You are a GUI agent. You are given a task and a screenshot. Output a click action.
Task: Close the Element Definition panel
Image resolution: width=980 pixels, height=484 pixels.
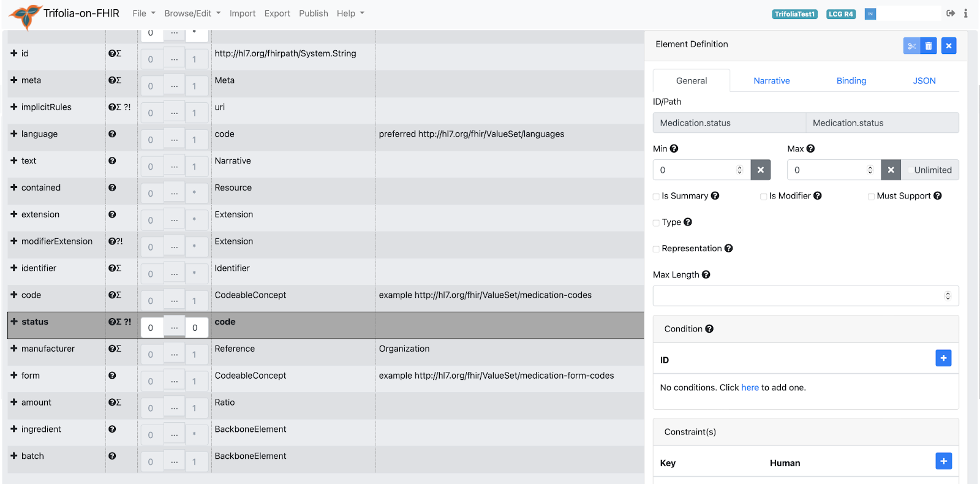click(x=949, y=46)
